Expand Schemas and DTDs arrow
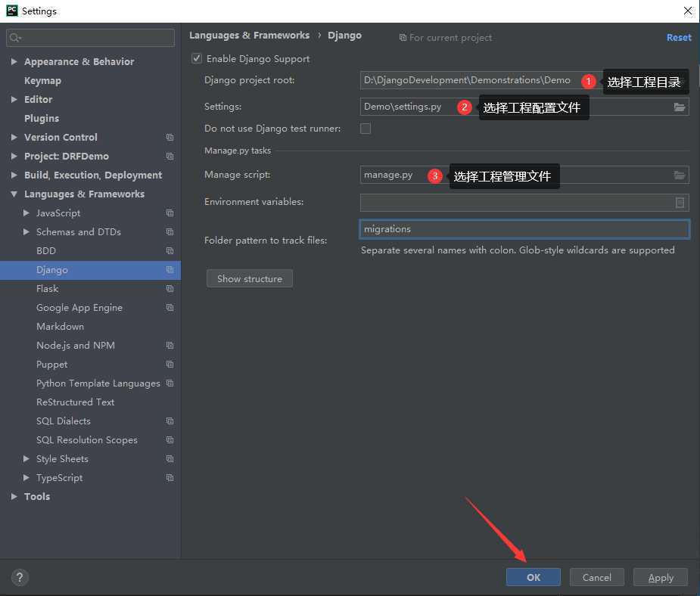The width and height of the screenshot is (700, 596). 26,231
